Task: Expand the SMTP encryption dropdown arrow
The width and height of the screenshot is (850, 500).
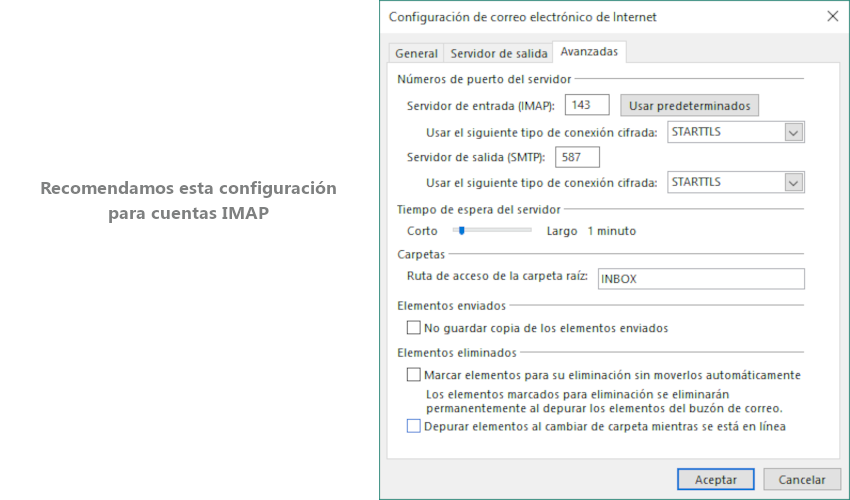Action: (794, 182)
